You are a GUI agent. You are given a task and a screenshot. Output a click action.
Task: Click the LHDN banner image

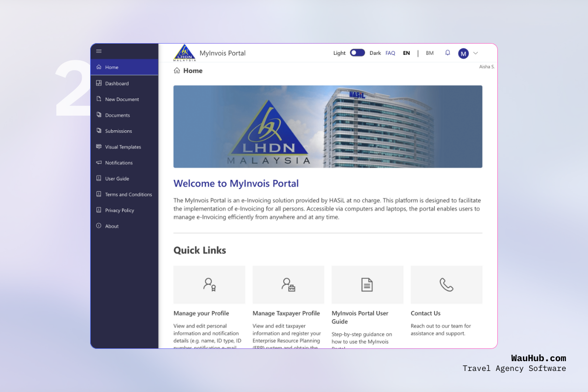pos(328,126)
